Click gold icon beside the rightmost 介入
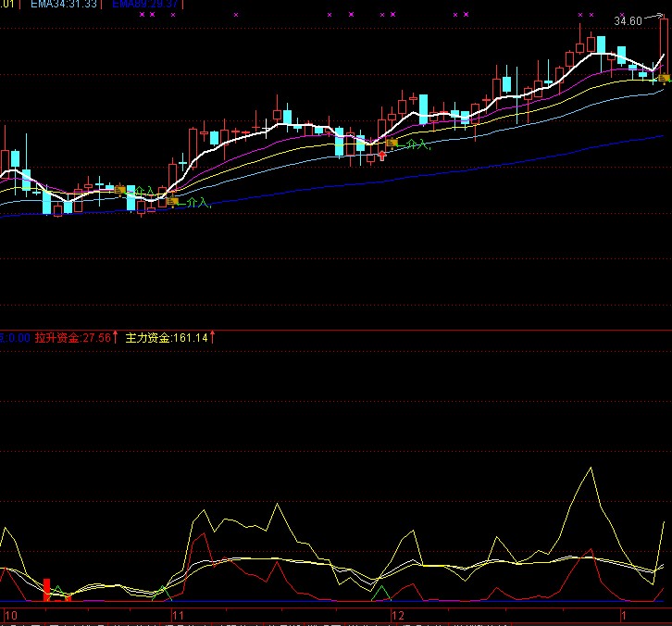Screen dimensions: 672x626 pyautogui.click(x=392, y=143)
